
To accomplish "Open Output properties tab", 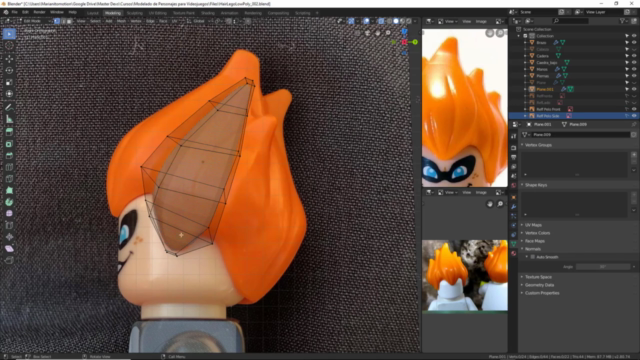I will (513, 157).
